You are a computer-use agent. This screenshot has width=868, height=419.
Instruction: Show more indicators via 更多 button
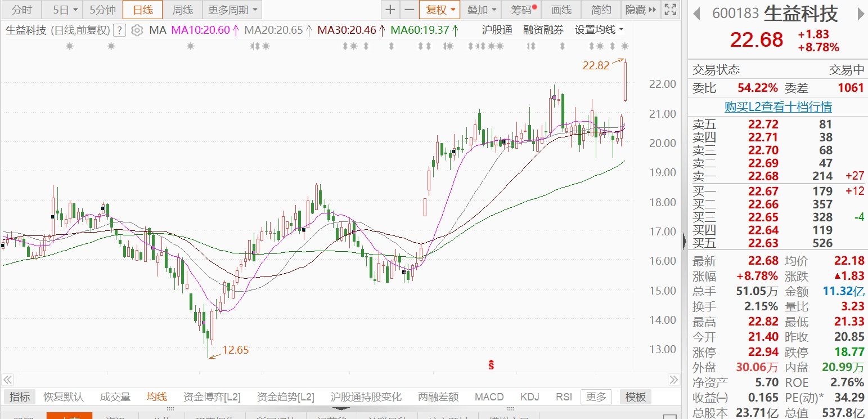click(x=597, y=397)
